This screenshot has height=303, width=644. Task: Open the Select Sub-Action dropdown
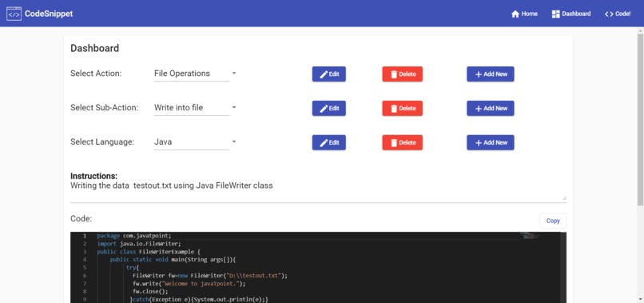[x=196, y=108]
